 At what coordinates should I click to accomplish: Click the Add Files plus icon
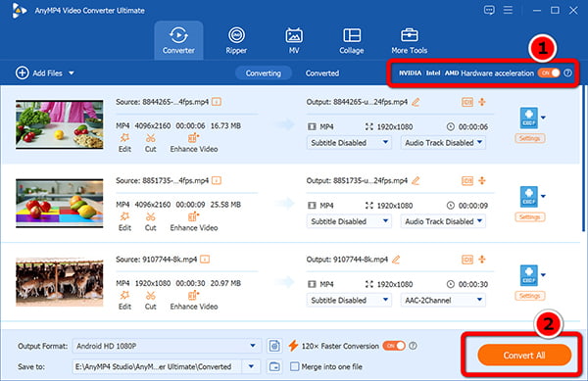pos(23,72)
